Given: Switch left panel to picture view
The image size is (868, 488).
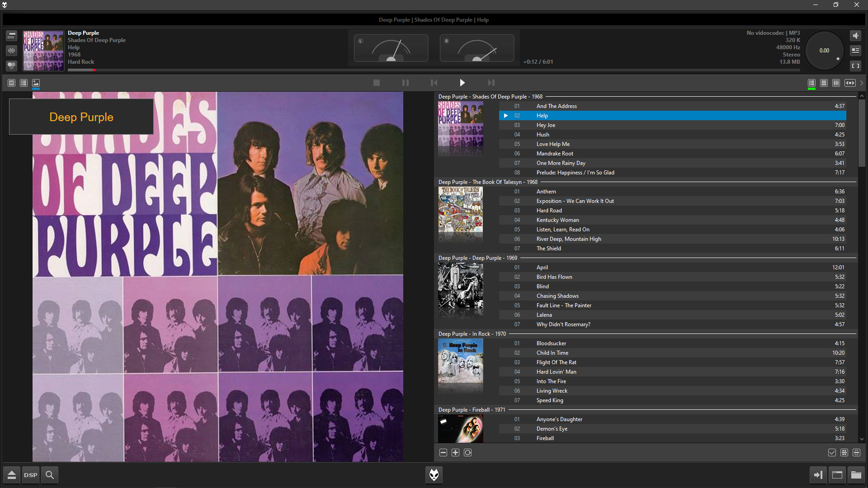Looking at the screenshot, I should pos(36,83).
